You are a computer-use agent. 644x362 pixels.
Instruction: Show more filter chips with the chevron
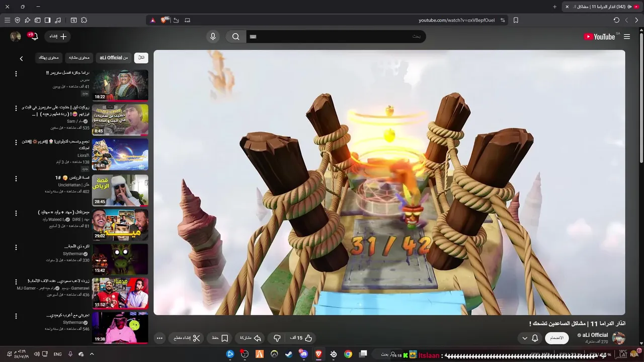(x=21, y=58)
